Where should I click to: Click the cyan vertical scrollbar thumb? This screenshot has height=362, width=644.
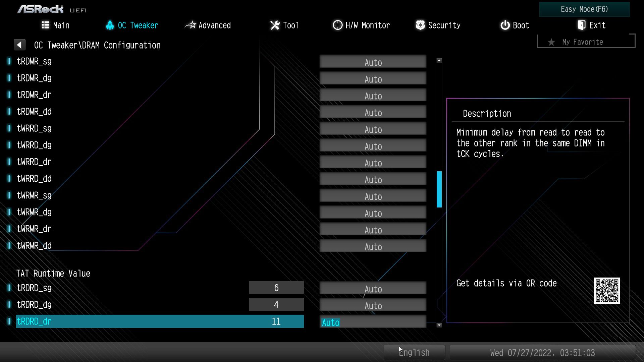point(439,189)
